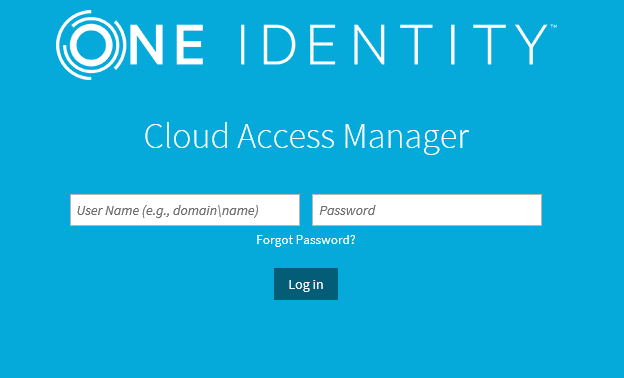624x378 pixels.
Task: Open the Forgot Password? link
Action: click(306, 240)
